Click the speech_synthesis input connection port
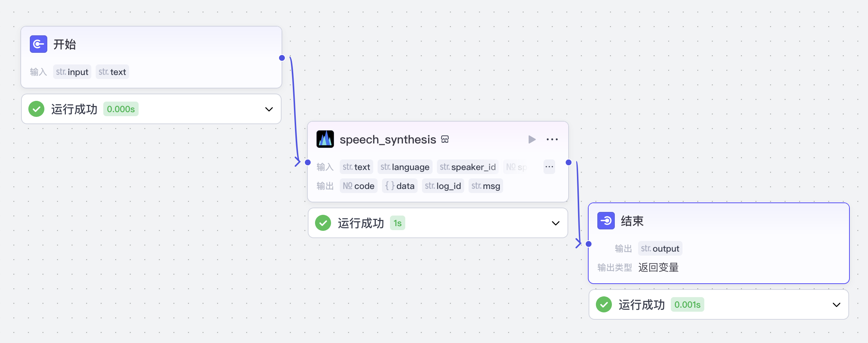This screenshot has height=343, width=868. [x=308, y=162]
